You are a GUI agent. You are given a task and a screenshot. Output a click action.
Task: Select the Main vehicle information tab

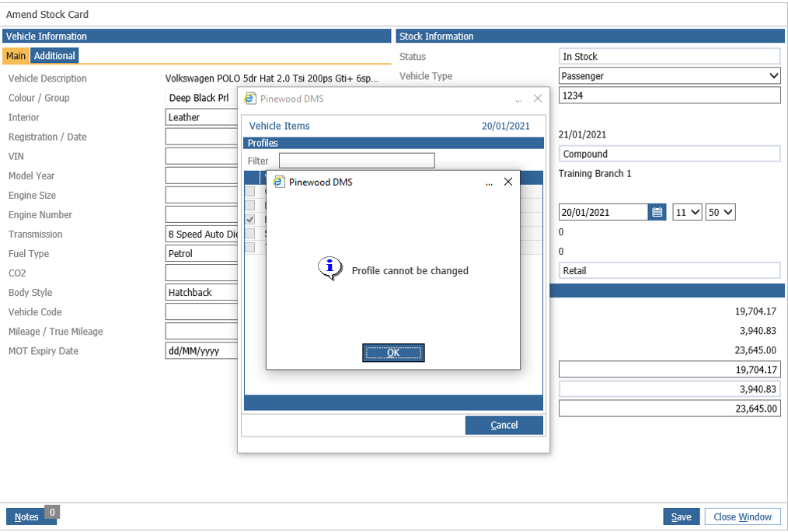tap(16, 56)
